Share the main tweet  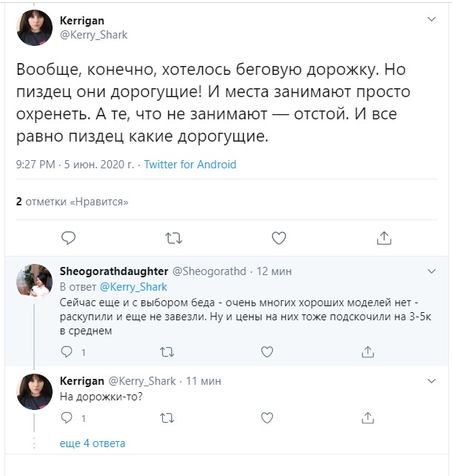(x=384, y=238)
